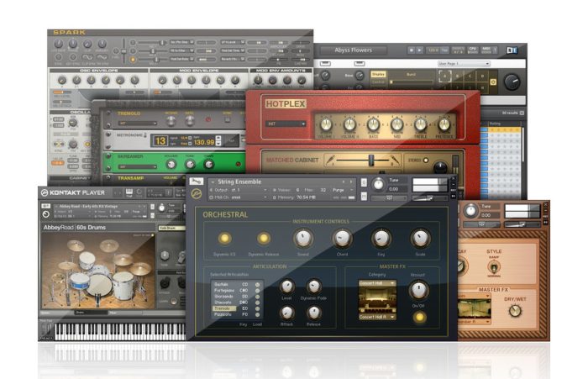Click the drum kit image in Abbey Road 60s Drums

click(97, 271)
